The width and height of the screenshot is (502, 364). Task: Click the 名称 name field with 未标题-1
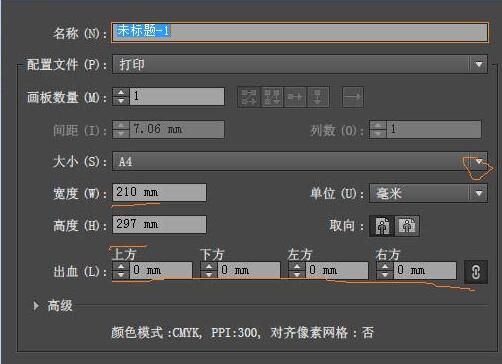[x=300, y=32]
